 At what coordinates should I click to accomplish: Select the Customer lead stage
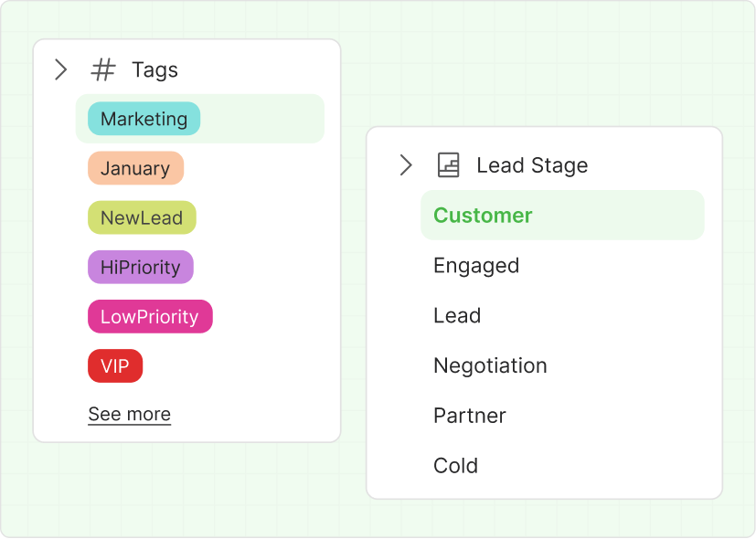pyautogui.click(x=483, y=216)
